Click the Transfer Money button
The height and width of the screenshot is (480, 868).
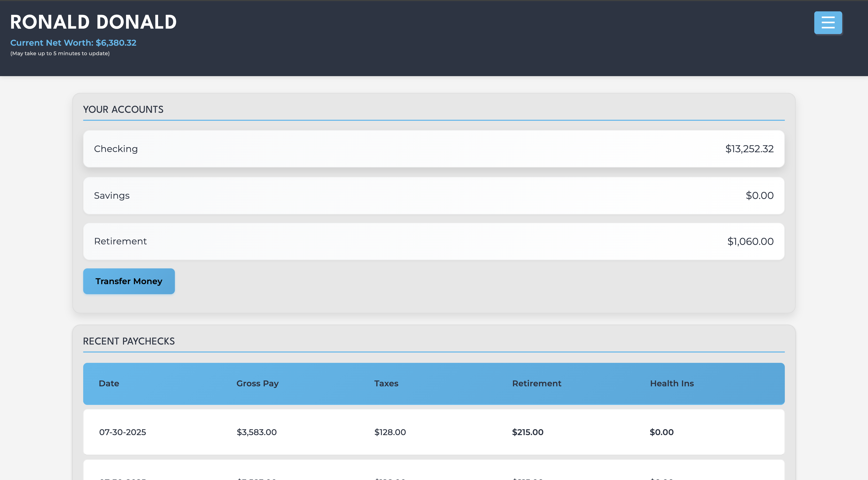[x=129, y=281]
